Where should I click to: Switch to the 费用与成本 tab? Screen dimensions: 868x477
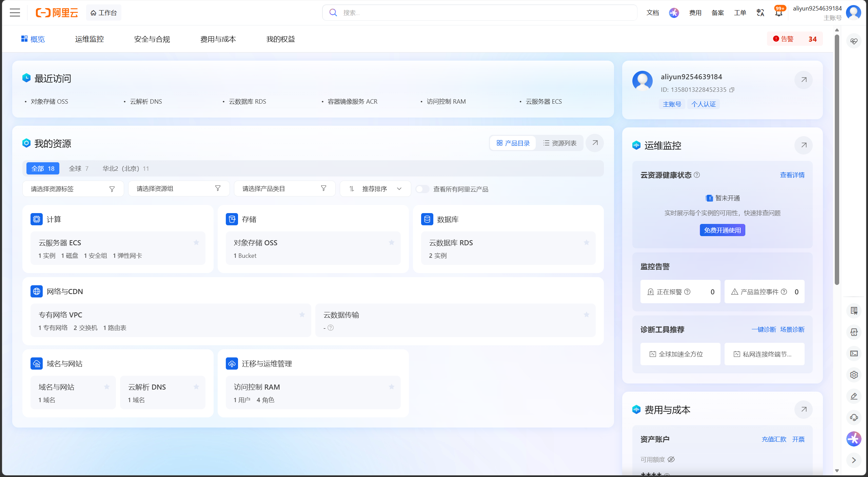pyautogui.click(x=218, y=39)
